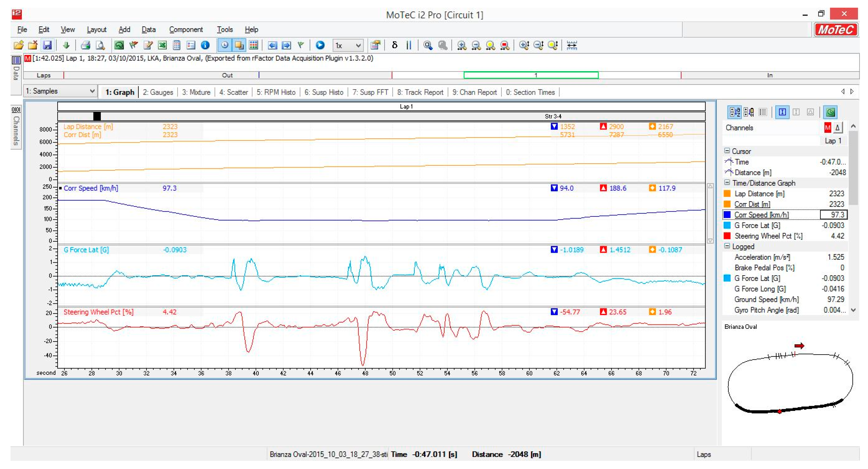Click the Out lap segment in Laps bar
This screenshot has width=868, height=469.
tap(227, 75)
